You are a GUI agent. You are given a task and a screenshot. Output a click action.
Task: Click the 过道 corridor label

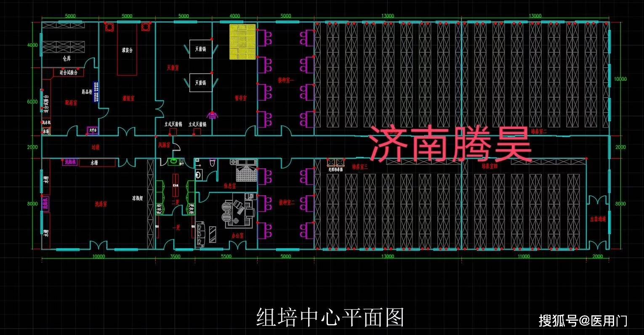96,147
